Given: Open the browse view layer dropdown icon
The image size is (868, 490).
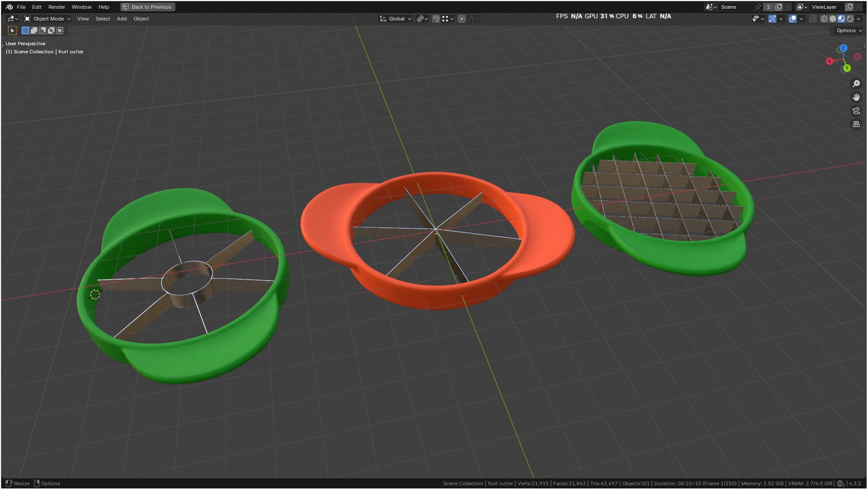Looking at the screenshot, I should tap(802, 7).
